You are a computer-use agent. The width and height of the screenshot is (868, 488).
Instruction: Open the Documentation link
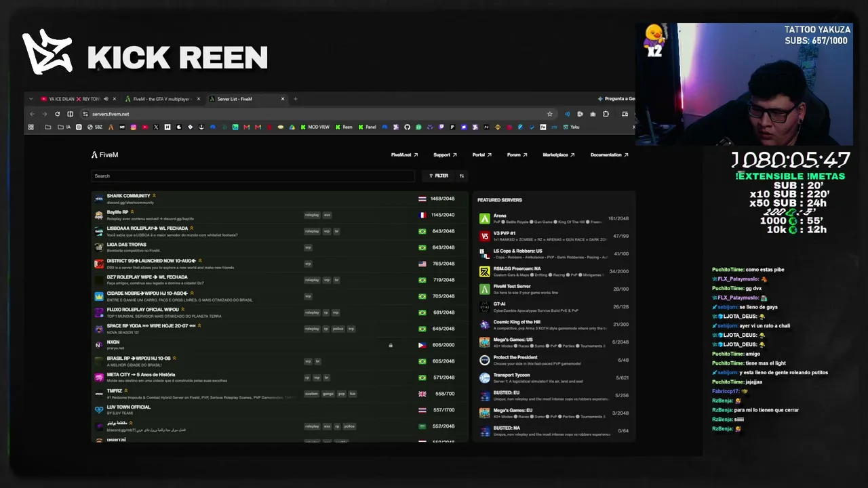coord(609,155)
